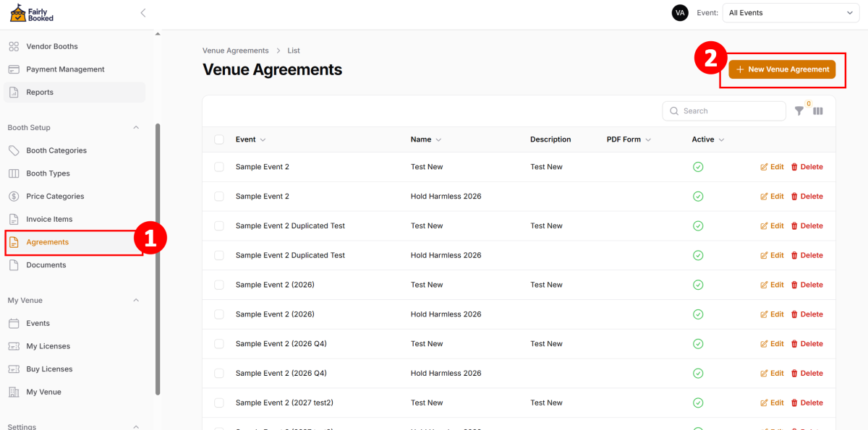The width and height of the screenshot is (868, 430).
Task: Click the New Venue Agreement button
Action: 782,69
